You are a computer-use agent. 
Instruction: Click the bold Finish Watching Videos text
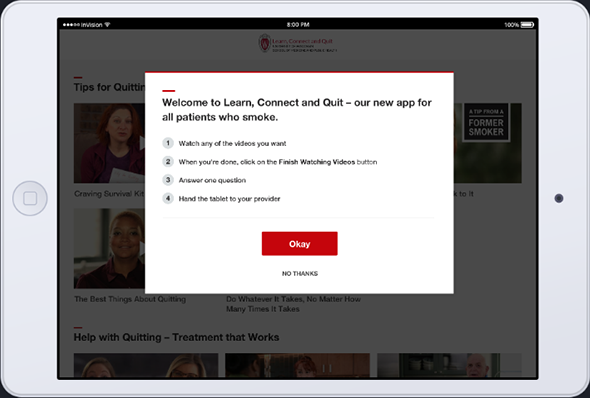pyautogui.click(x=317, y=162)
